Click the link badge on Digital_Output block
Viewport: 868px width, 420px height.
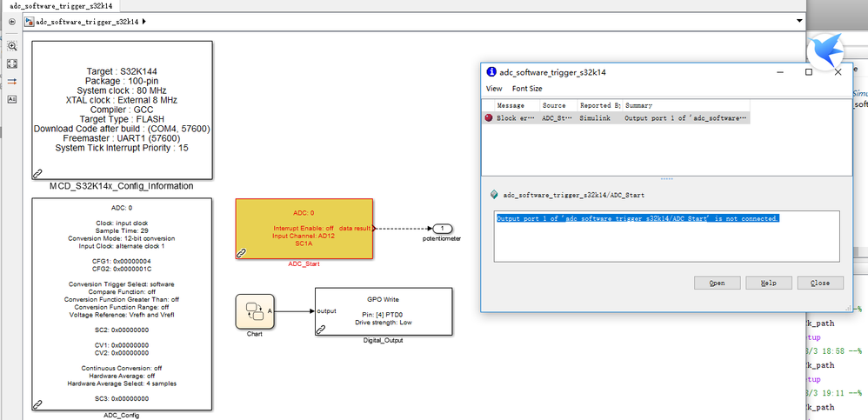[x=321, y=330]
